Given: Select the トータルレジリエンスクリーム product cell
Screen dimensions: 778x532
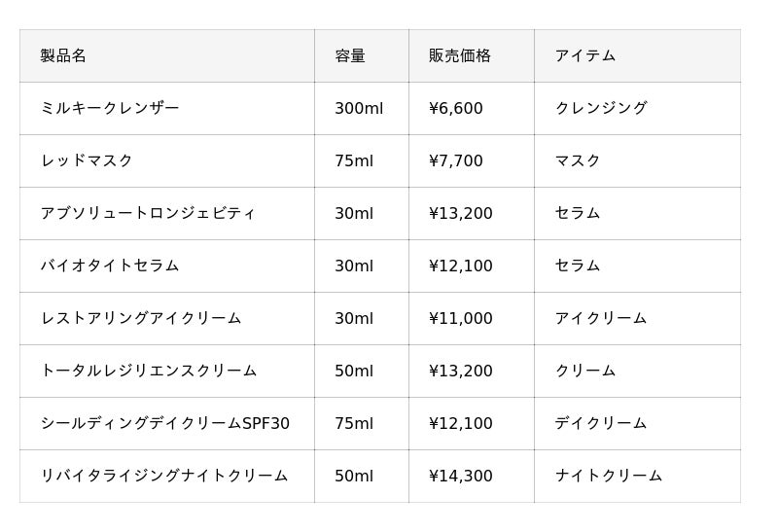Looking at the screenshot, I should pyautogui.click(x=149, y=372).
